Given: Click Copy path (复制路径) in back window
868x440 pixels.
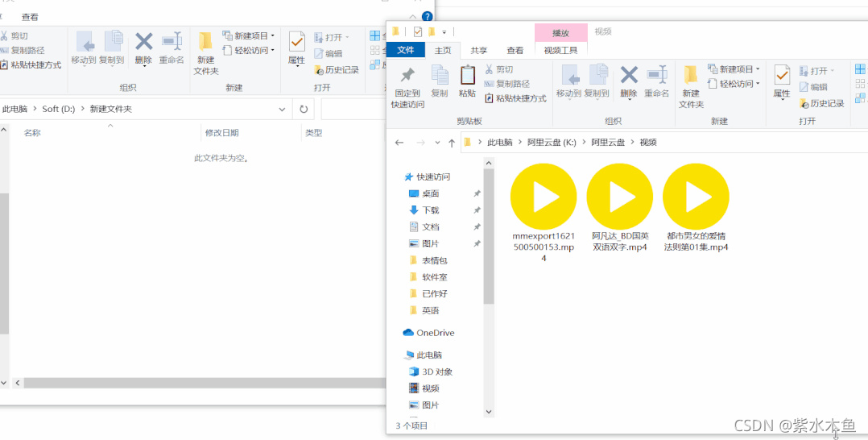Looking at the screenshot, I should [23, 50].
